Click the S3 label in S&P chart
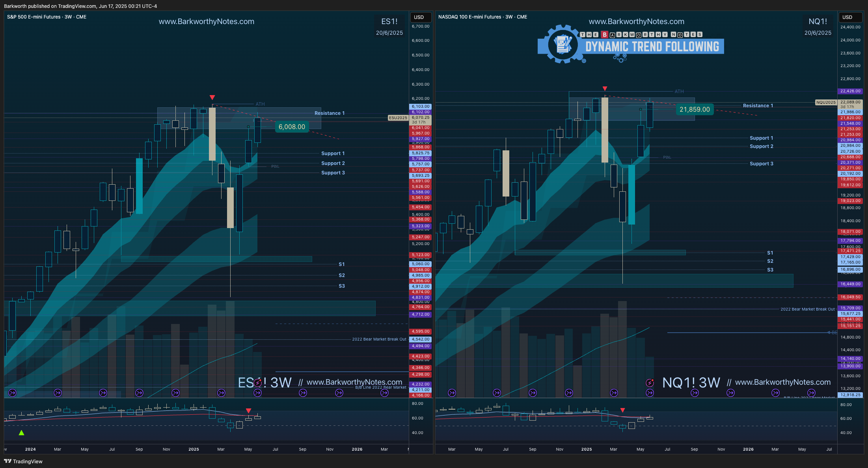This screenshot has width=868, height=468. pyautogui.click(x=342, y=286)
